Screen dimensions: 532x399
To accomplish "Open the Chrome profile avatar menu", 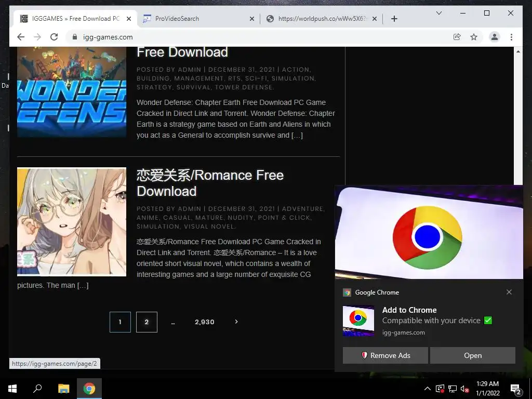I will tap(495, 37).
